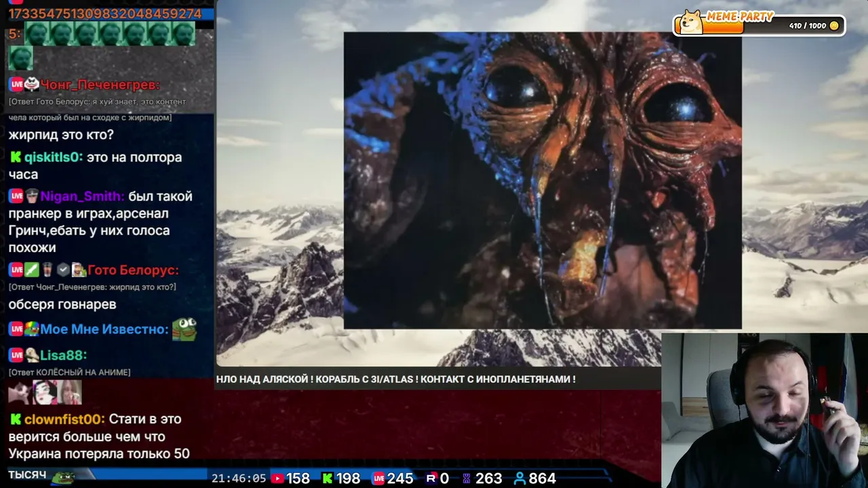This screenshot has height=488, width=868.
Task: Open Мое Мне Известно's chat profile
Action: tap(104, 329)
